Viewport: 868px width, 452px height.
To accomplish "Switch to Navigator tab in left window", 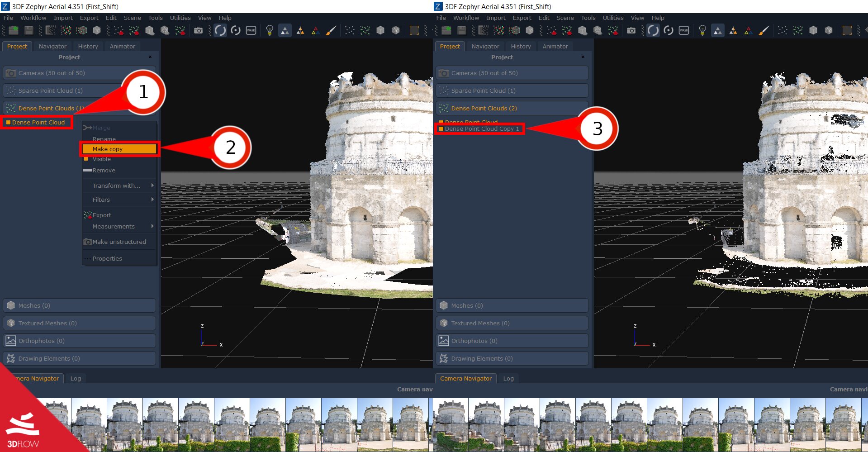I will pos(52,46).
